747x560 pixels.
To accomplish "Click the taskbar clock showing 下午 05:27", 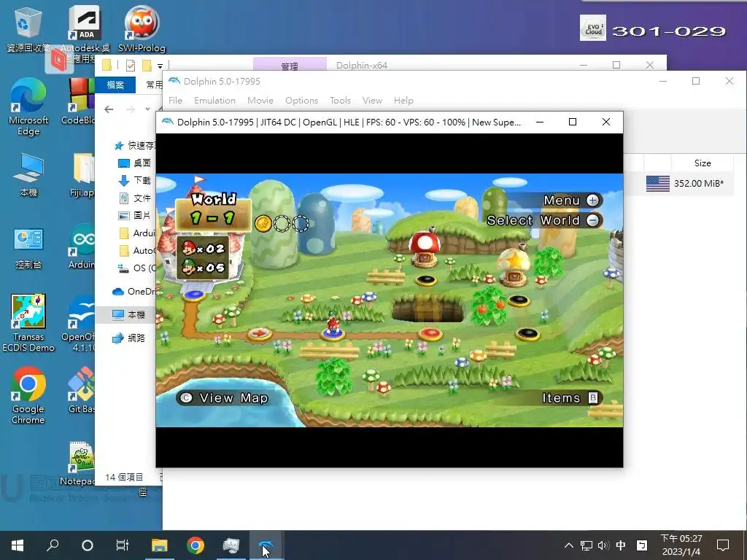I will click(681, 545).
